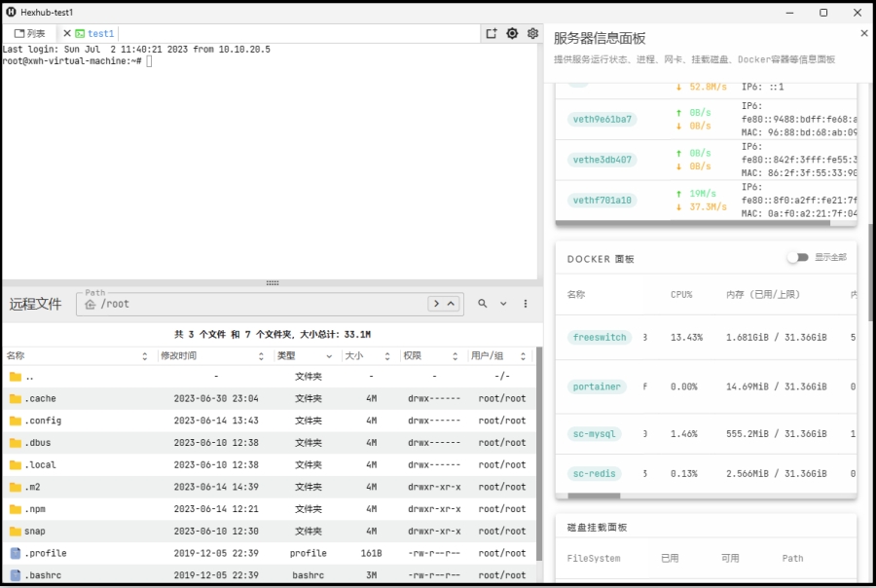Screen dimensions: 876x588
Task: Sort files by 名称 column
Action: pyautogui.click(x=145, y=356)
